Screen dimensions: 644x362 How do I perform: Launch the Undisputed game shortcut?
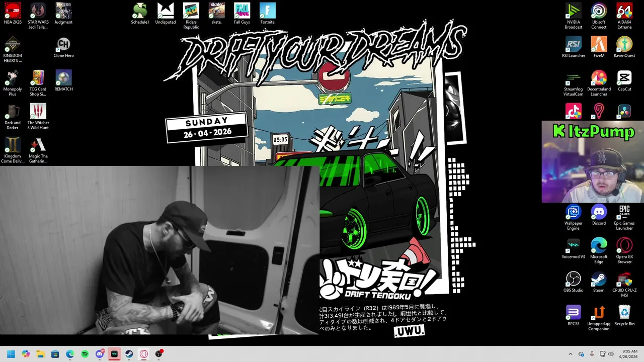click(x=166, y=14)
